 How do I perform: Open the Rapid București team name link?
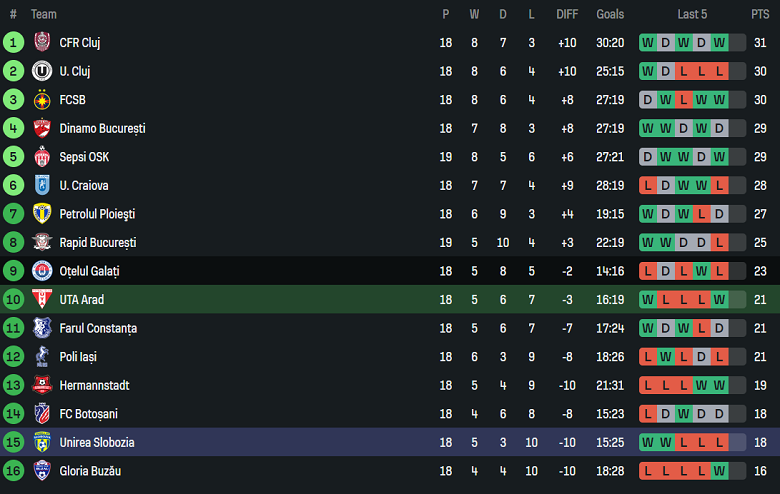pos(98,243)
